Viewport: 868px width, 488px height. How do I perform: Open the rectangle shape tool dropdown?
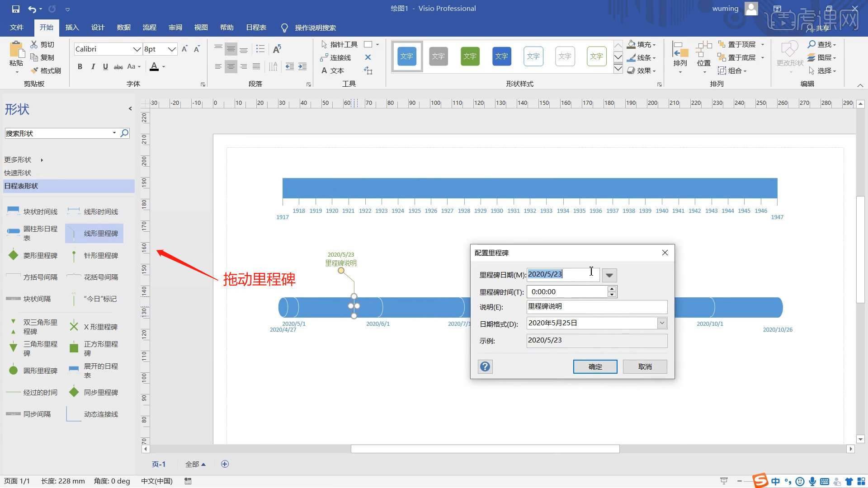(377, 44)
